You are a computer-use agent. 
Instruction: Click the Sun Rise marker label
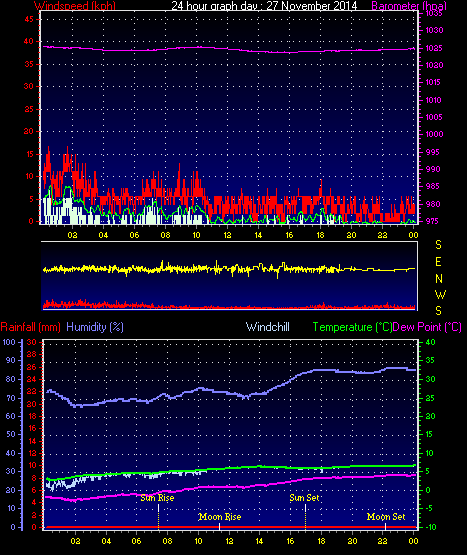157,498
